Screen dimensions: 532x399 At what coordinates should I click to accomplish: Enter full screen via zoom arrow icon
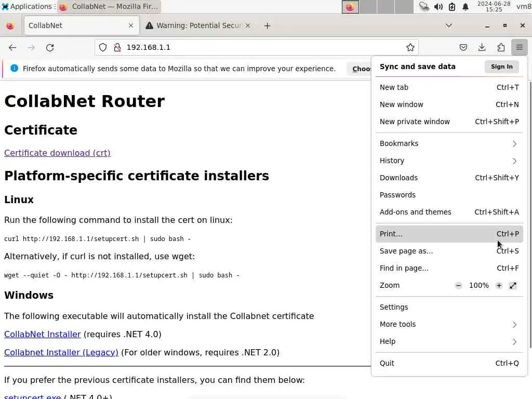(513, 286)
